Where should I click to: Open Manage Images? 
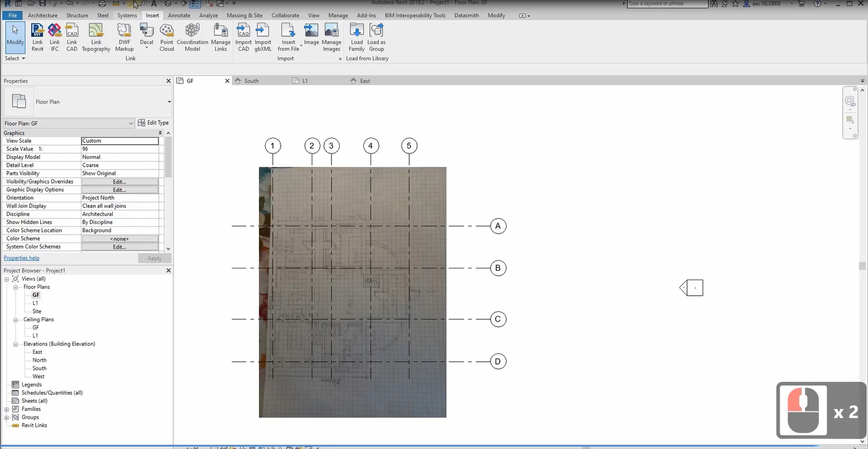pyautogui.click(x=332, y=37)
